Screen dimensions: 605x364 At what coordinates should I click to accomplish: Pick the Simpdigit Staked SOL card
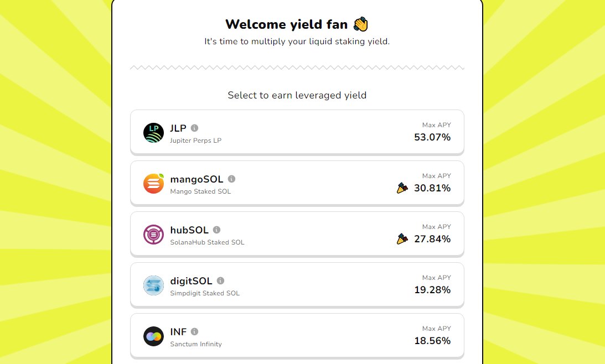tap(297, 285)
